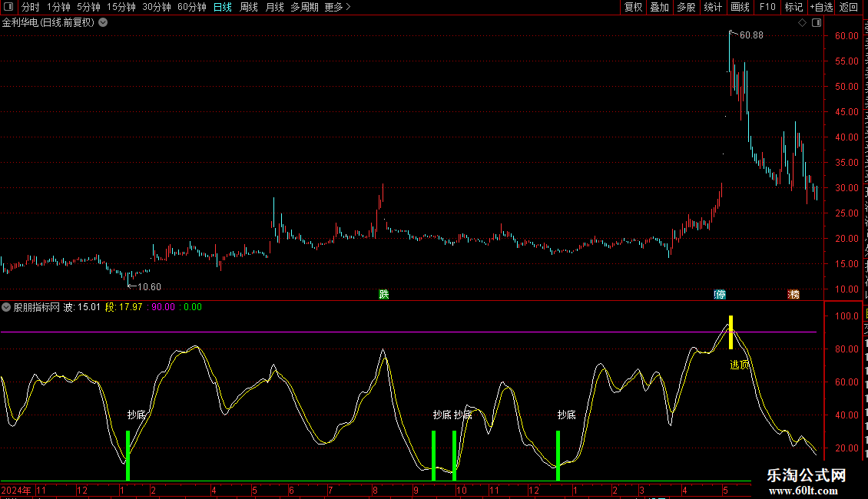Switch to the 日线 daily chart
This screenshot has width=868, height=499.
pos(223,7)
